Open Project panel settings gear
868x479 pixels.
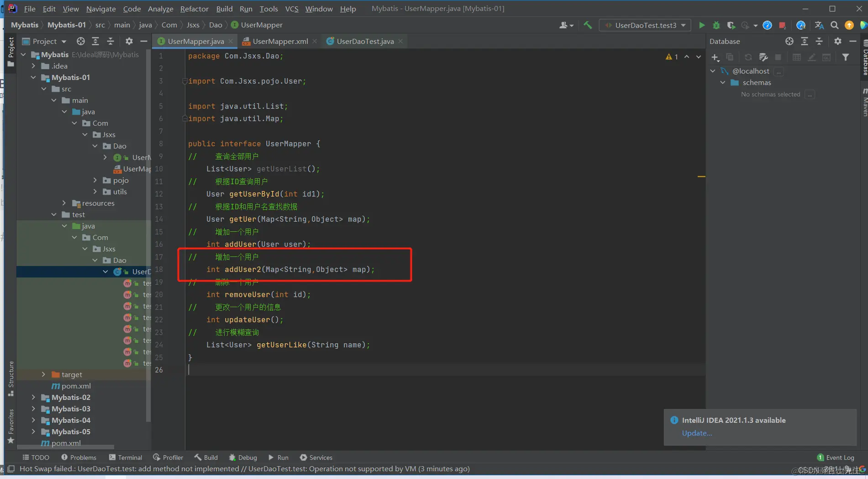tap(129, 41)
